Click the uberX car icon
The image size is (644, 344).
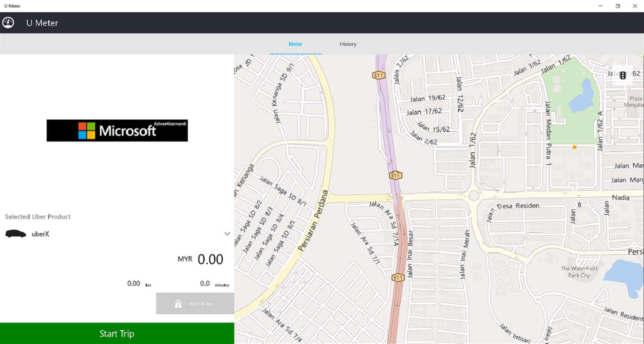pyautogui.click(x=16, y=234)
